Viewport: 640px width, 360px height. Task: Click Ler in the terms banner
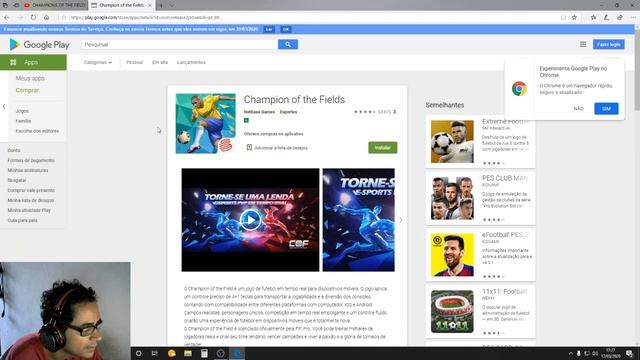269,29
